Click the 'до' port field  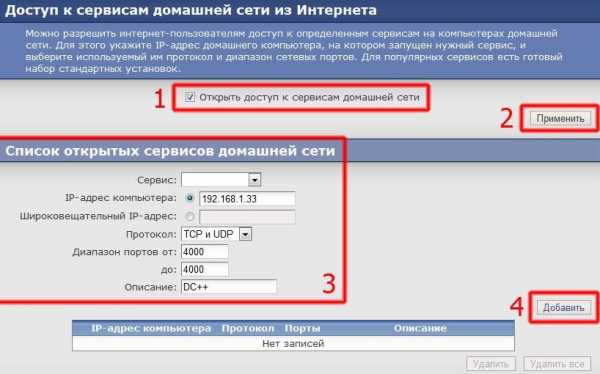(205, 269)
